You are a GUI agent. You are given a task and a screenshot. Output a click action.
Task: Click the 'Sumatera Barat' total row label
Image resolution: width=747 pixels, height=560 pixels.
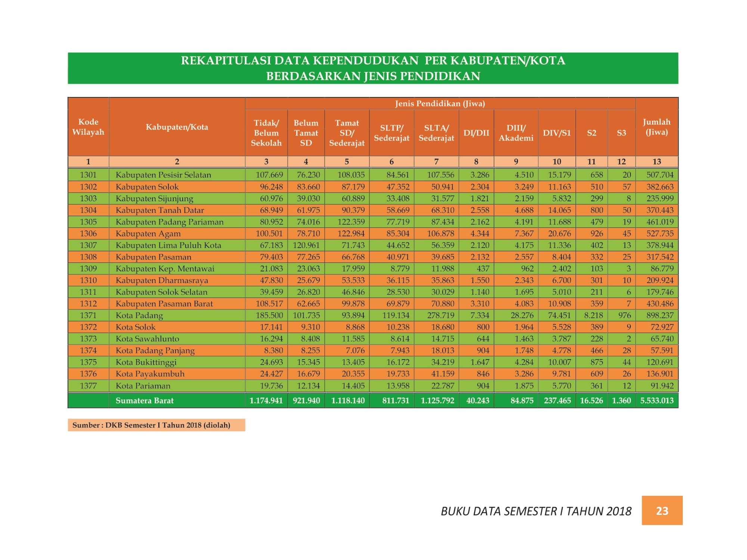pos(145,401)
